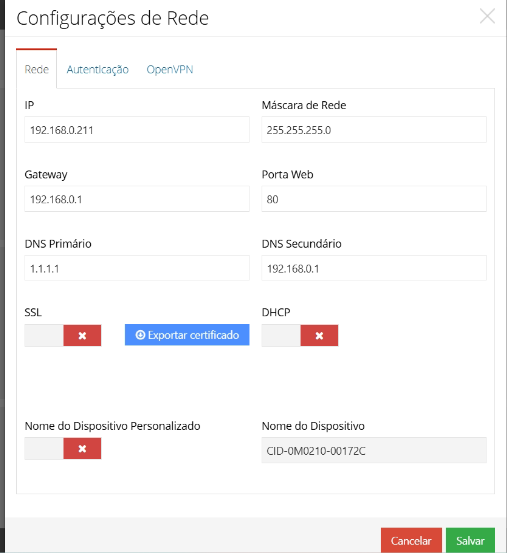Screen dimensions: 507x553
Task: Enable the DHCP switch
Action: tap(300, 335)
